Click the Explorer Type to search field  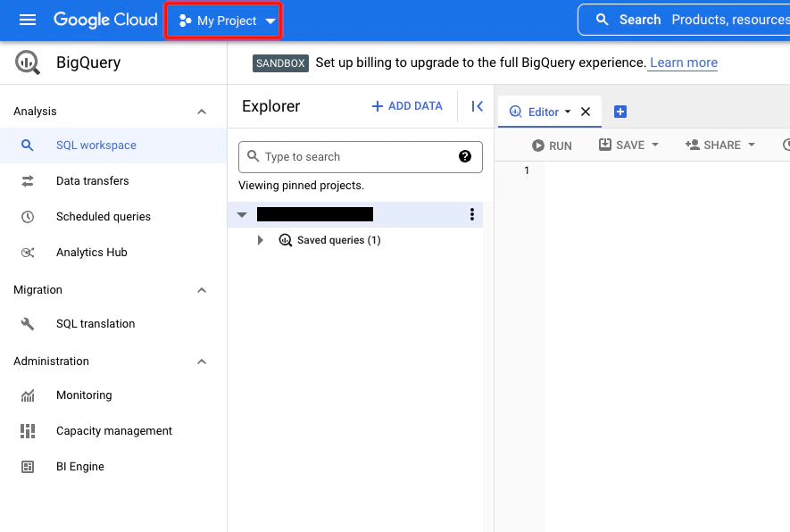click(361, 157)
